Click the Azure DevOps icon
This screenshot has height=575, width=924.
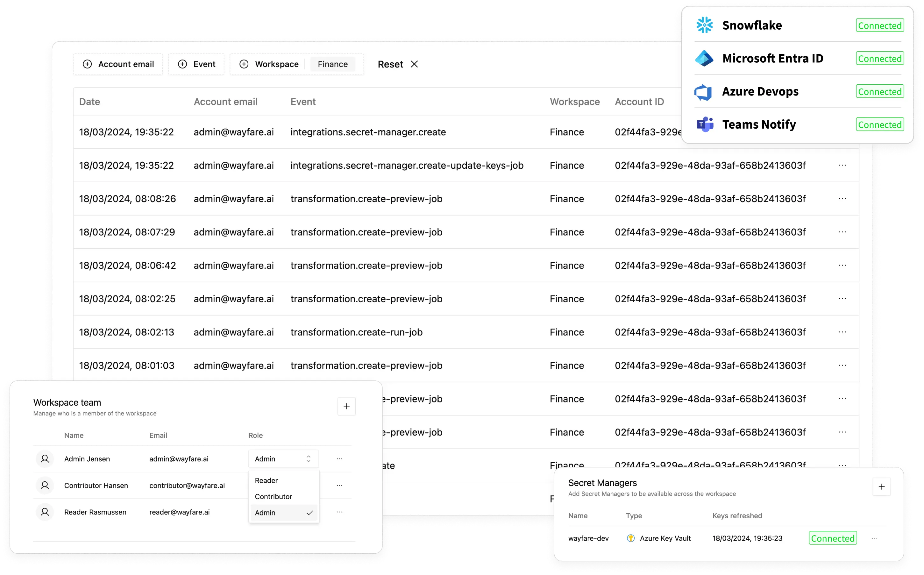click(x=703, y=91)
